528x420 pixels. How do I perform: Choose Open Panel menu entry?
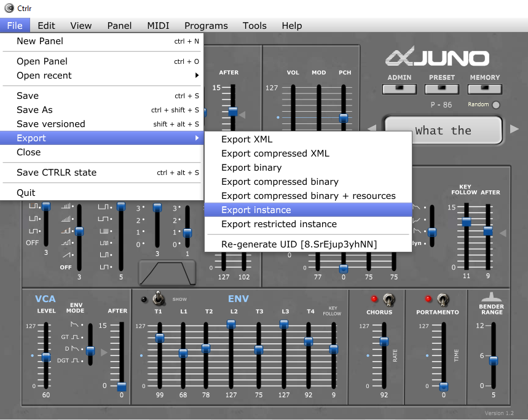[101, 61]
